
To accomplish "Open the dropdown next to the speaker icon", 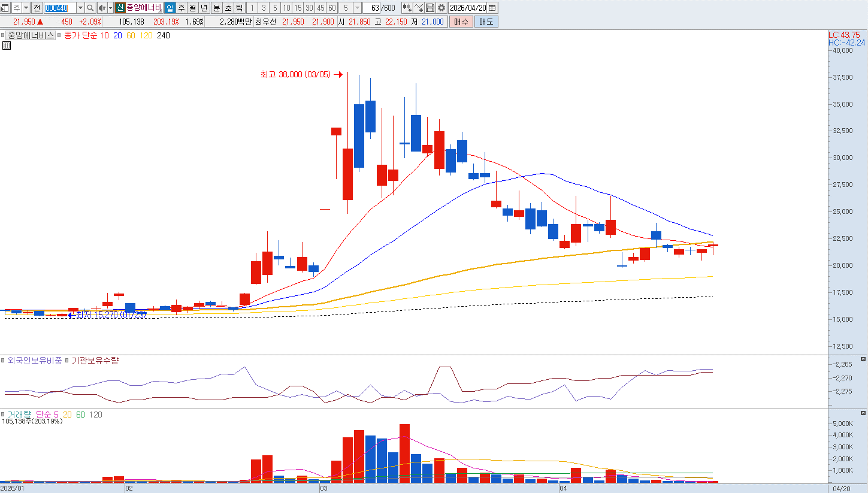I will pos(110,8).
